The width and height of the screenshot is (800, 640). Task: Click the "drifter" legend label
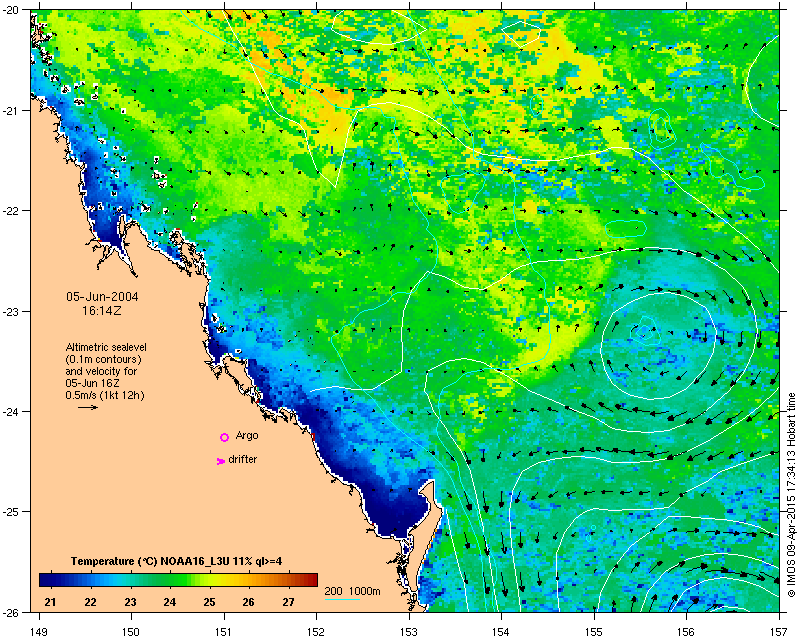(243, 459)
